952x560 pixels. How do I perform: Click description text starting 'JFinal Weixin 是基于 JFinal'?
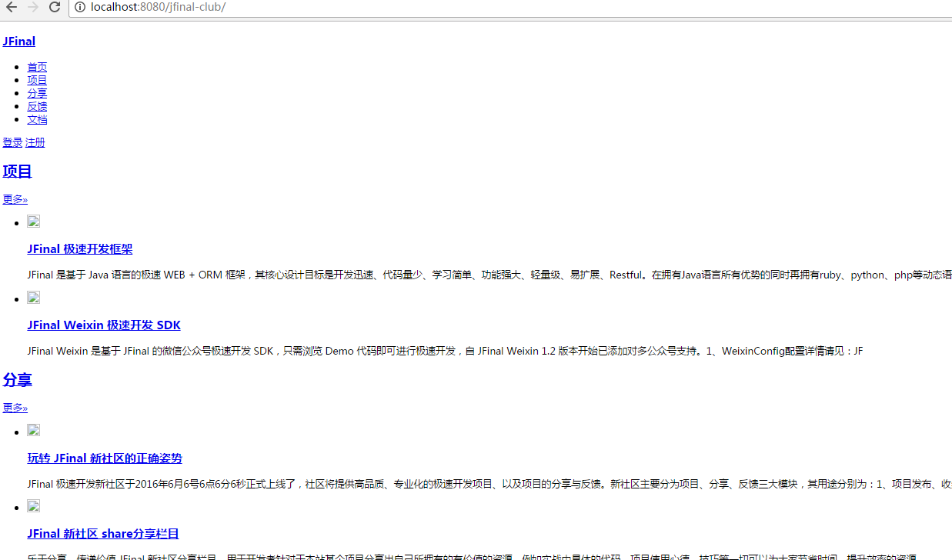point(445,351)
